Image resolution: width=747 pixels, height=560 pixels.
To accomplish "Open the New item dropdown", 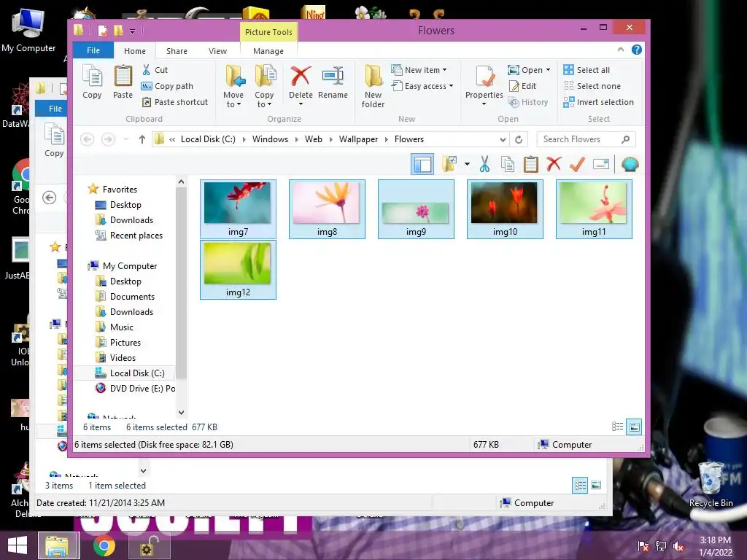I will pos(419,70).
